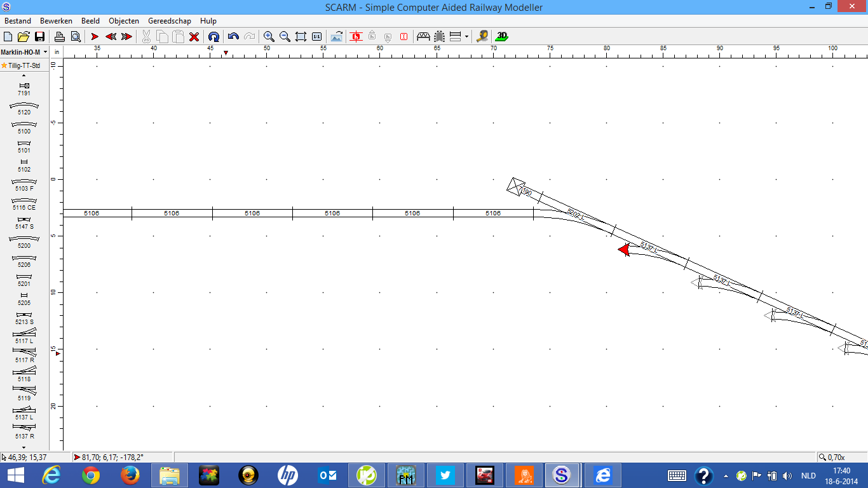Save the current layout
868x488 pixels.
[39, 37]
